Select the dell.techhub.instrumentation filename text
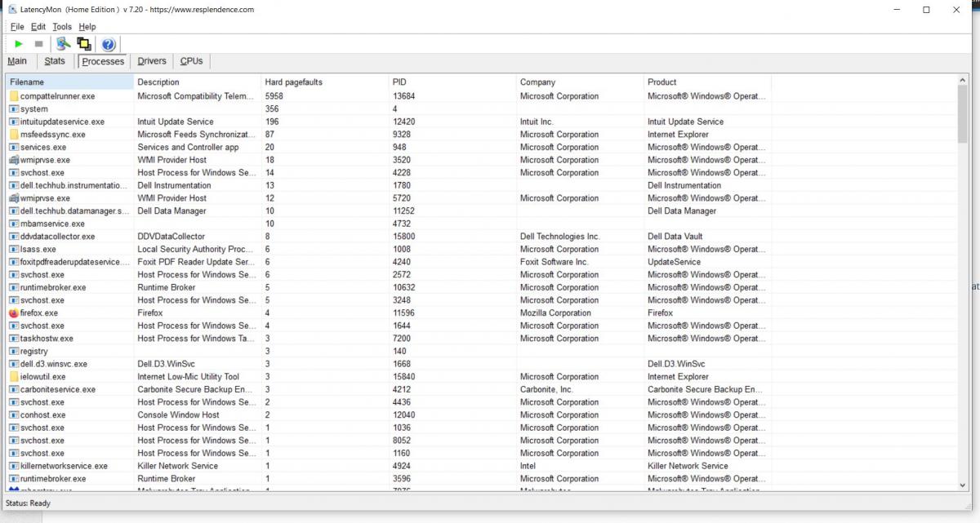 [74, 185]
